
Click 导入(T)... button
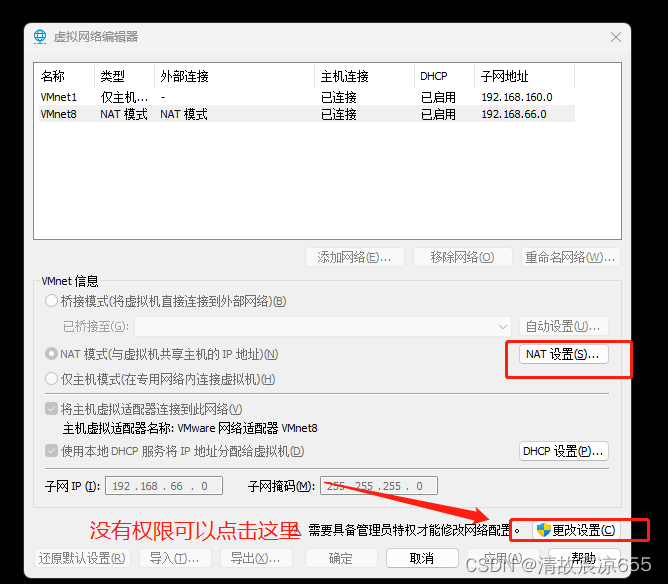tap(174, 558)
